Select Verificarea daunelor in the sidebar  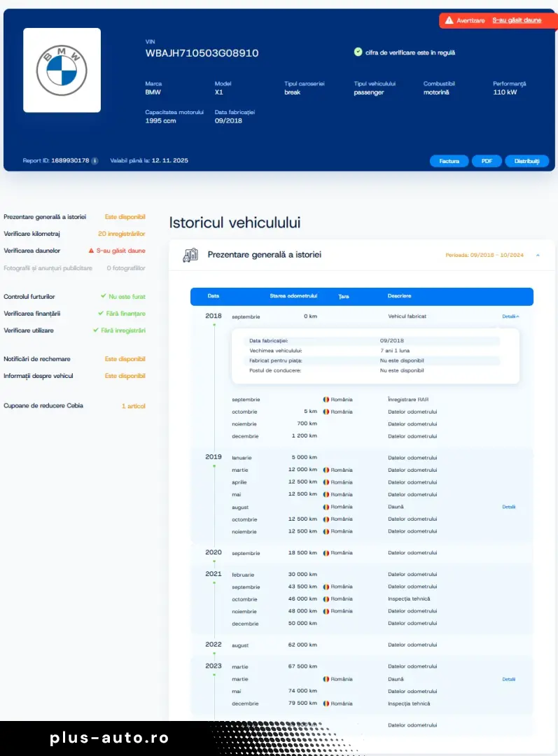point(32,251)
